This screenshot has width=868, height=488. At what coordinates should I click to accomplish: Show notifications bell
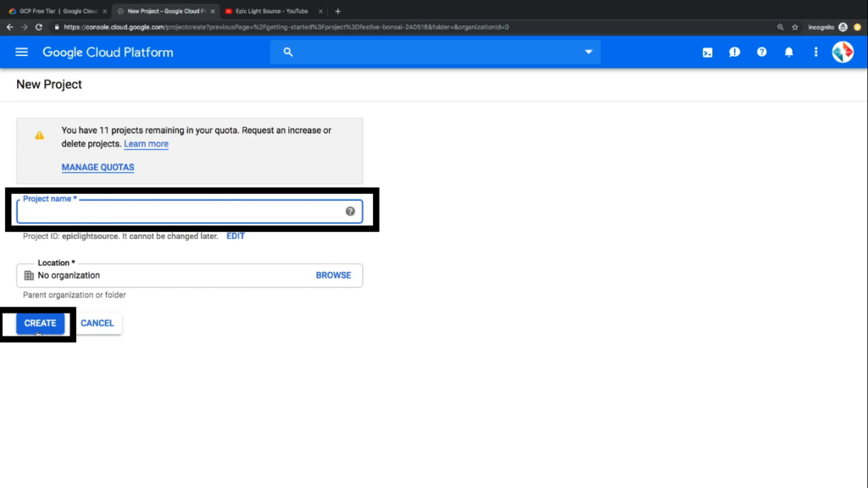coord(789,52)
